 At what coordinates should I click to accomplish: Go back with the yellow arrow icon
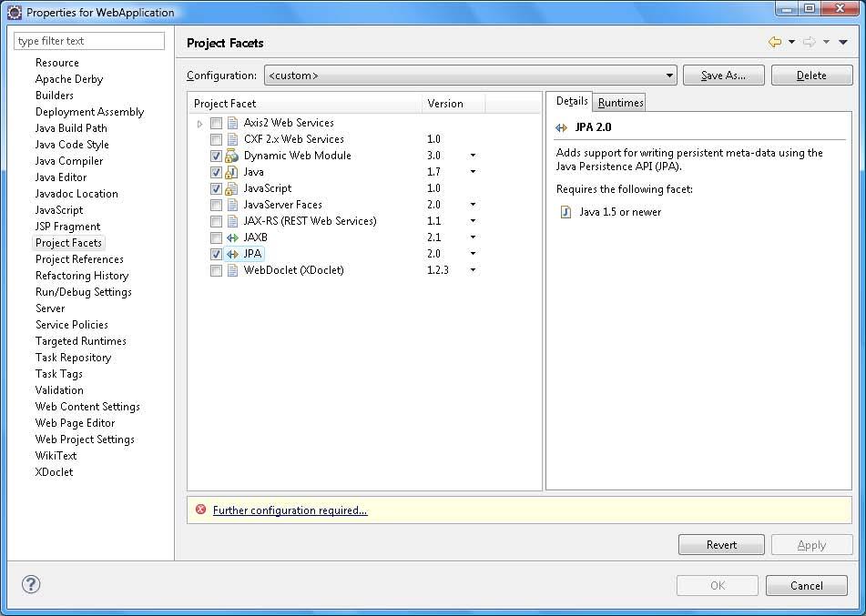[775, 42]
